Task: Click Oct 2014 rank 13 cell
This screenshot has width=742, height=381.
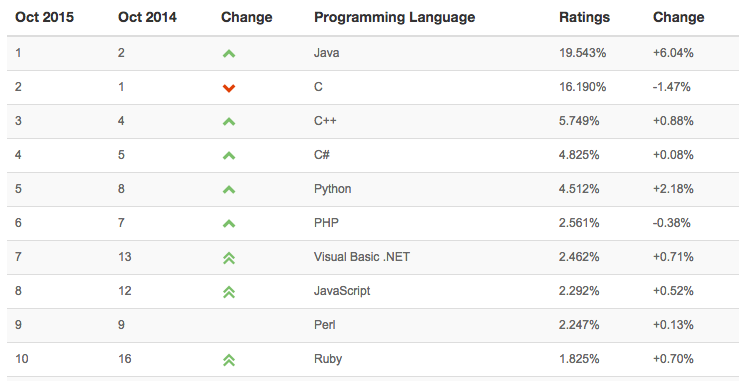Action: [125, 257]
